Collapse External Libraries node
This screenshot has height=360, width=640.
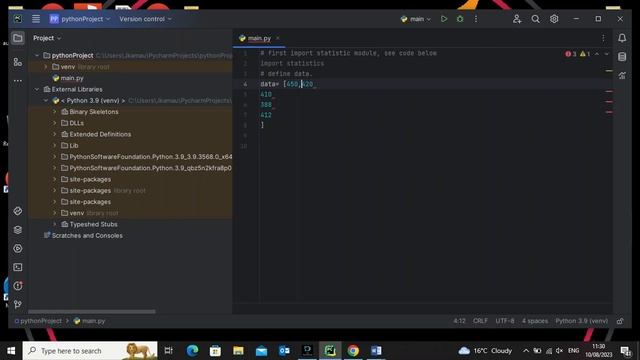pyautogui.click(x=37, y=89)
